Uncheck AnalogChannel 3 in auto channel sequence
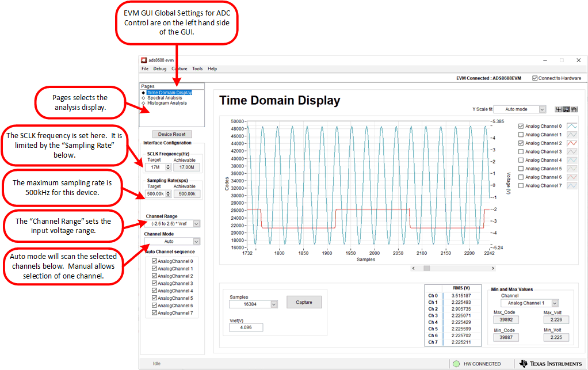Screen dimensions: 588x370 click(154, 284)
